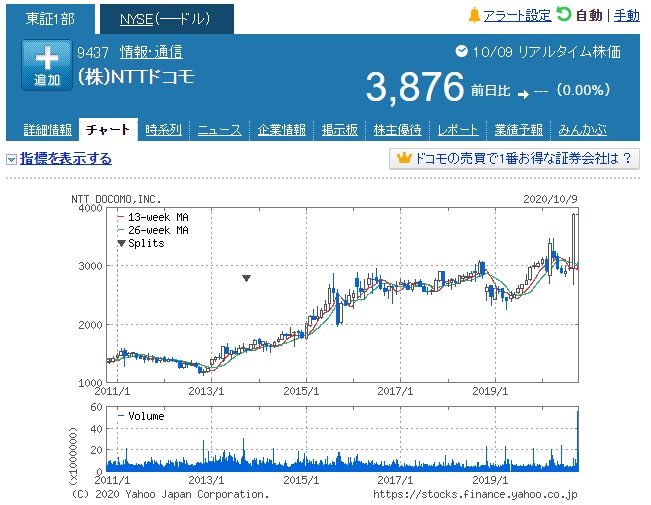
Task: Expand the 指標を表示する arrow icon
Action: (11, 159)
